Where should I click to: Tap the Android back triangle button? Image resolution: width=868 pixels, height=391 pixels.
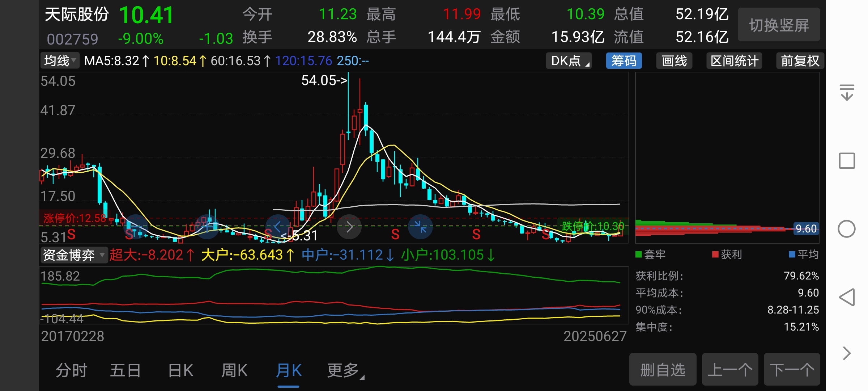coord(847,297)
